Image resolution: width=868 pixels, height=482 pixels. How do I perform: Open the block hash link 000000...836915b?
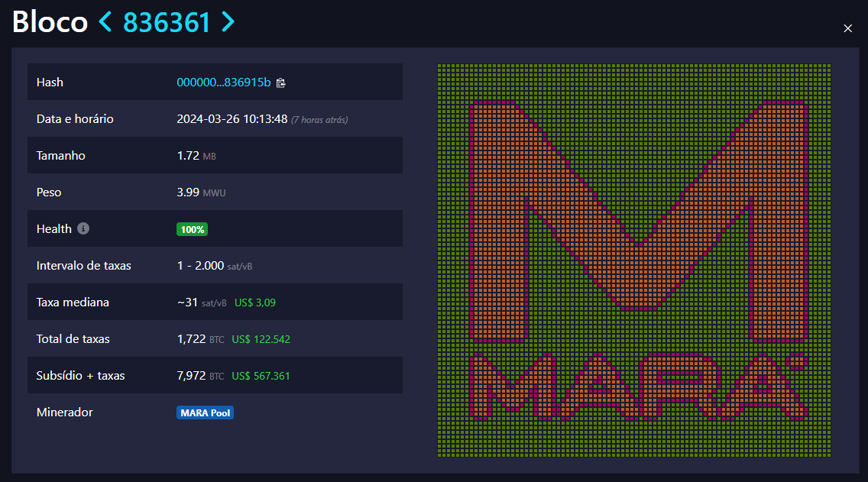[223, 82]
